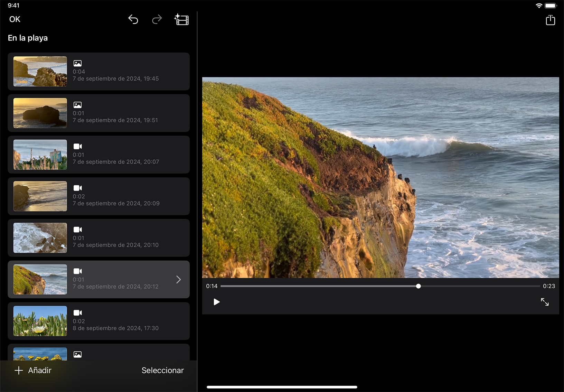Viewport: 564px width, 392px height.
Task: Click the plus icon beside Añadir
Action: (x=19, y=371)
